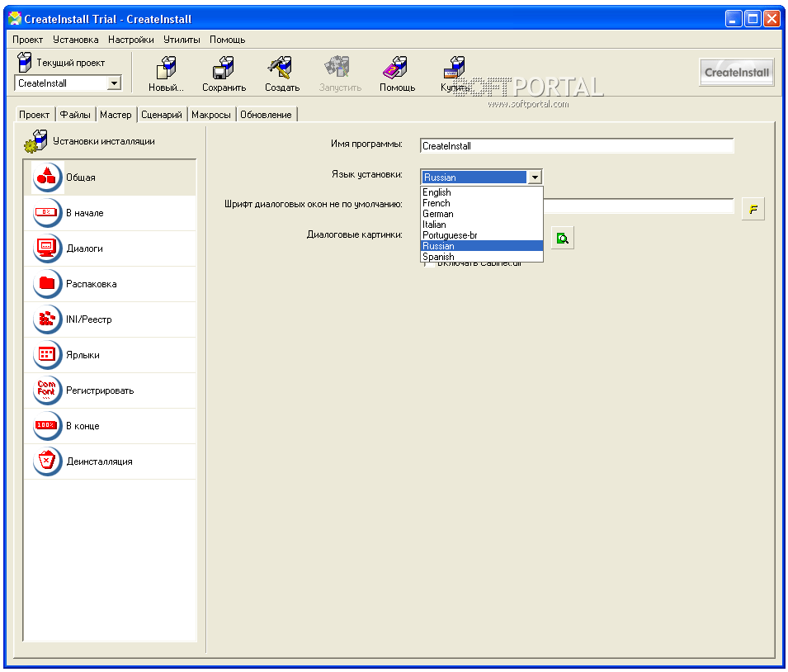Click the Деинсталляция list item label
788x672 pixels.
(x=100, y=461)
